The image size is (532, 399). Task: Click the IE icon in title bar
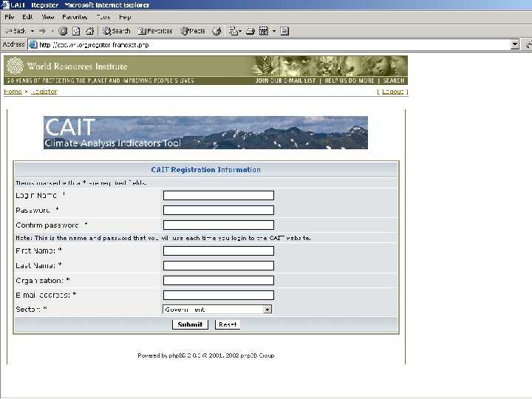tap(4, 4)
